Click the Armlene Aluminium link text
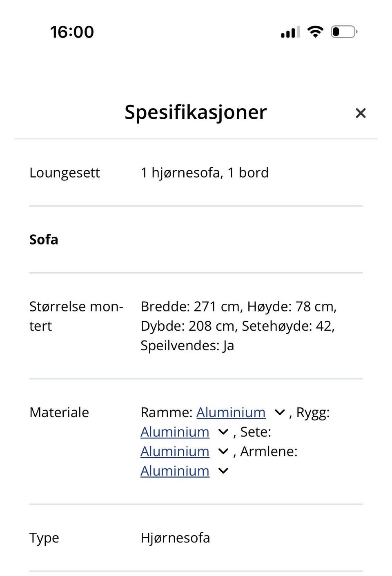The height and width of the screenshot is (576, 392). [x=175, y=471]
